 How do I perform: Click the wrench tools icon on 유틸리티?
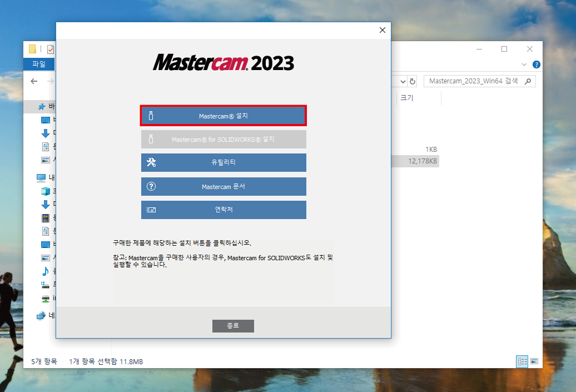pyautogui.click(x=151, y=162)
